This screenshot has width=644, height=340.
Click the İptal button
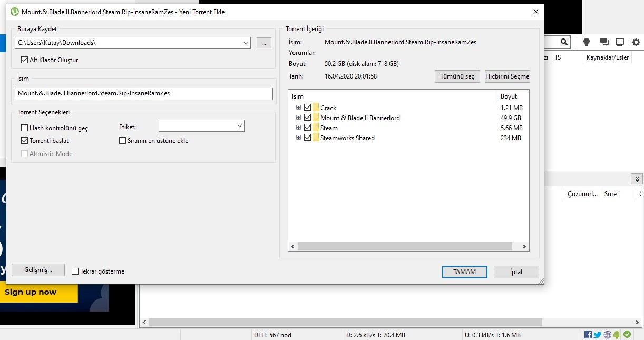[x=516, y=272]
